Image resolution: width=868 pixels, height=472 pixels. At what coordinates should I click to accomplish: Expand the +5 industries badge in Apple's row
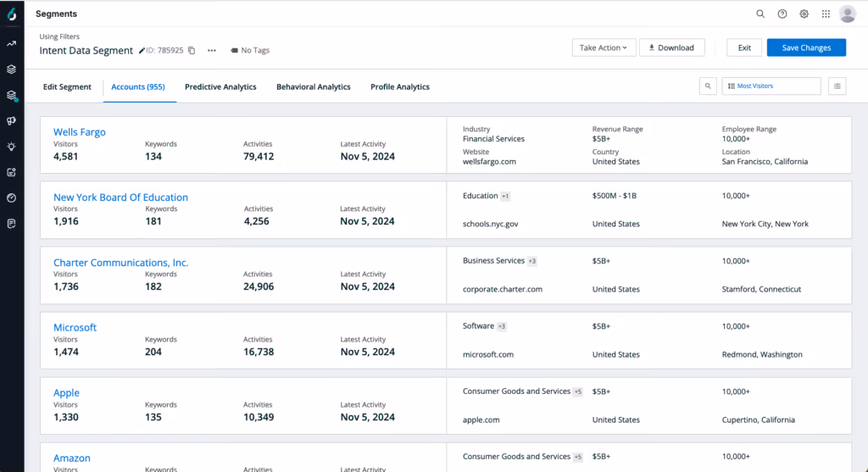click(x=578, y=391)
